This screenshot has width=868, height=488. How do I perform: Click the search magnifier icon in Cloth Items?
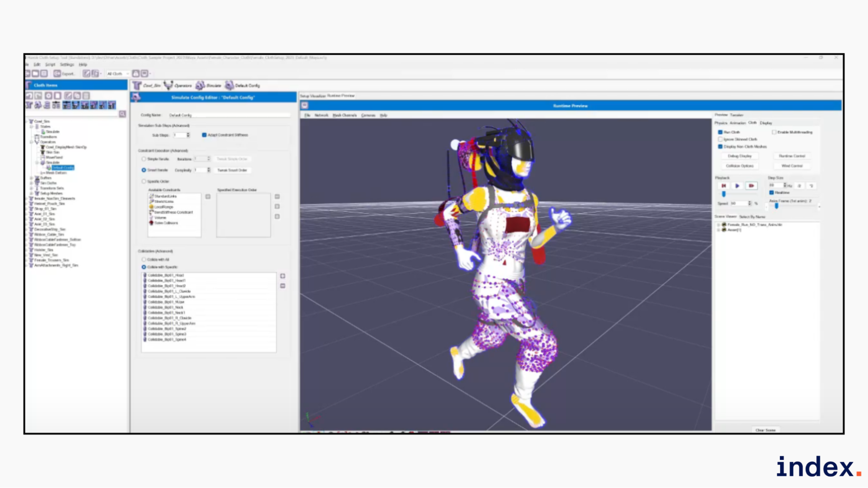coord(122,114)
